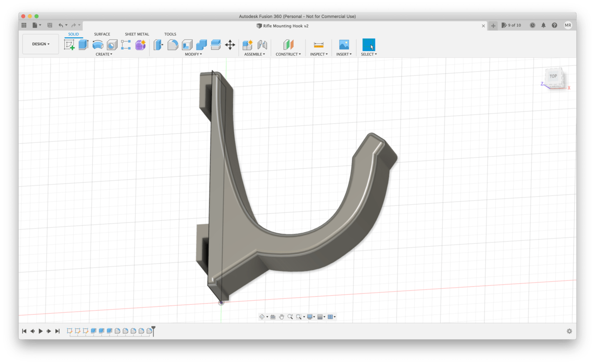Save the design with the disk icon
Image resolution: width=595 pixels, height=364 pixels.
[x=50, y=26]
